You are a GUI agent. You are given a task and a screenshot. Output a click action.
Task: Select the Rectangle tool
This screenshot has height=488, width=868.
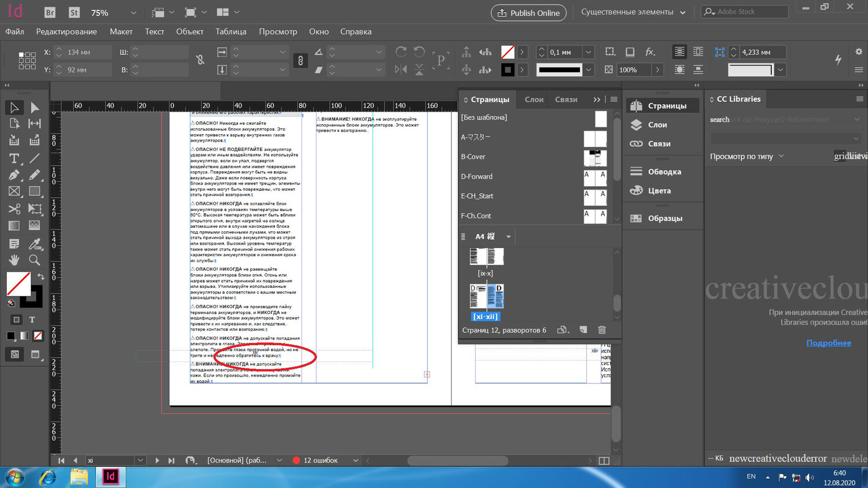[35, 191]
